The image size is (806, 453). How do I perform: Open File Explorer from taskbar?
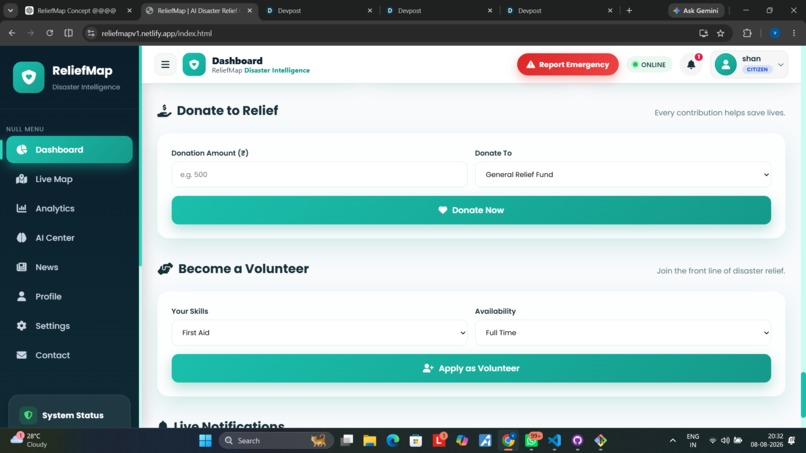[370, 441]
